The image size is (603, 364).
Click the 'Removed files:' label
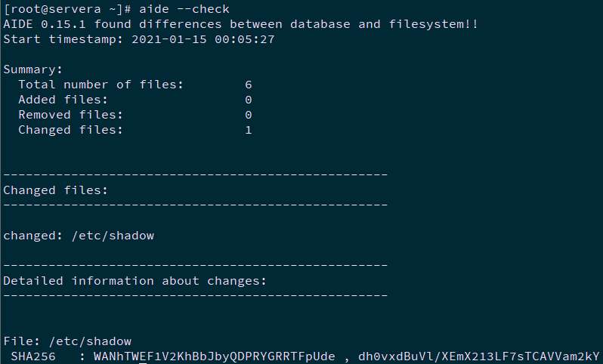[x=71, y=115]
